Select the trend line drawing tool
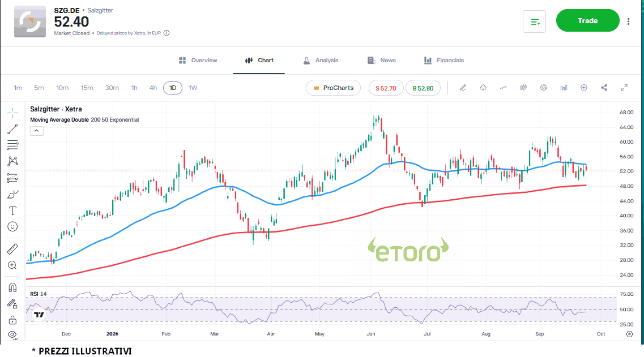Screen dimensions: 644x357 click(12, 129)
